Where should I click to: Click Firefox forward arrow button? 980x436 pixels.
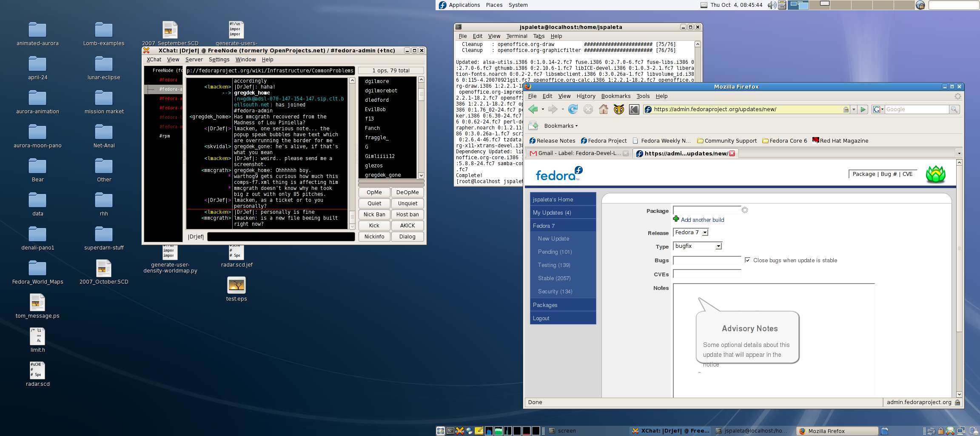553,109
